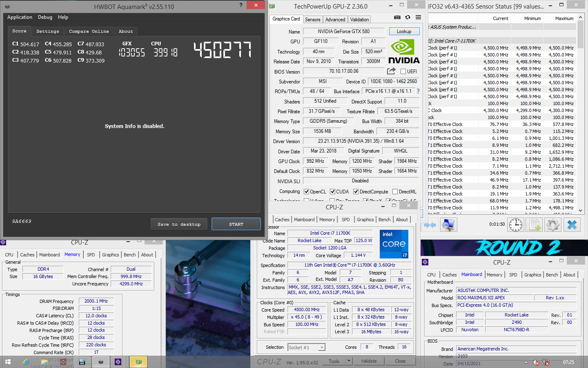
Task: Click the PCIe bus interface question mark
Action: (418, 91)
